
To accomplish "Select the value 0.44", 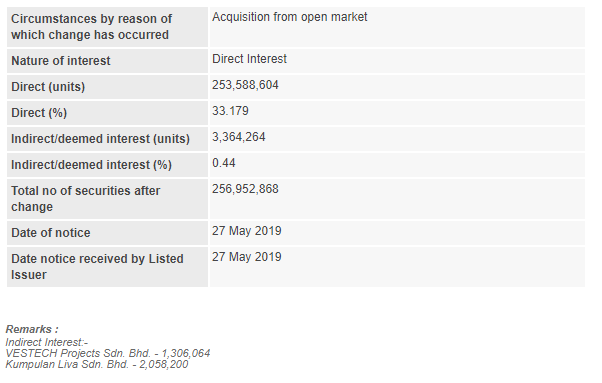I will (x=223, y=163).
